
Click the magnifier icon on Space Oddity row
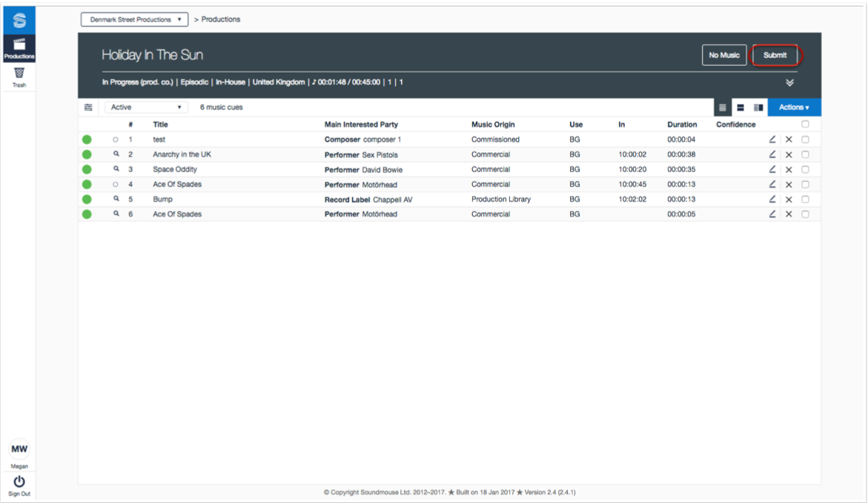(x=116, y=169)
